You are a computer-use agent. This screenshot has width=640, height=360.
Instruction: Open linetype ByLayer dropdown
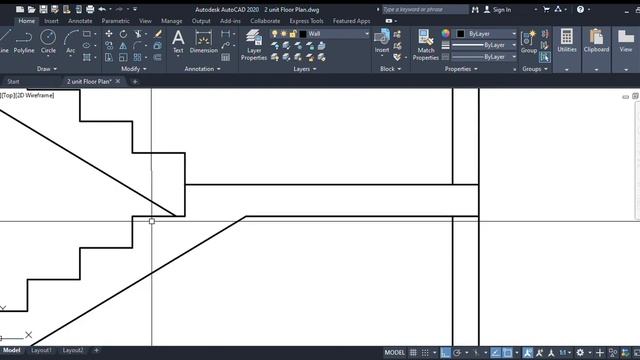(x=513, y=57)
